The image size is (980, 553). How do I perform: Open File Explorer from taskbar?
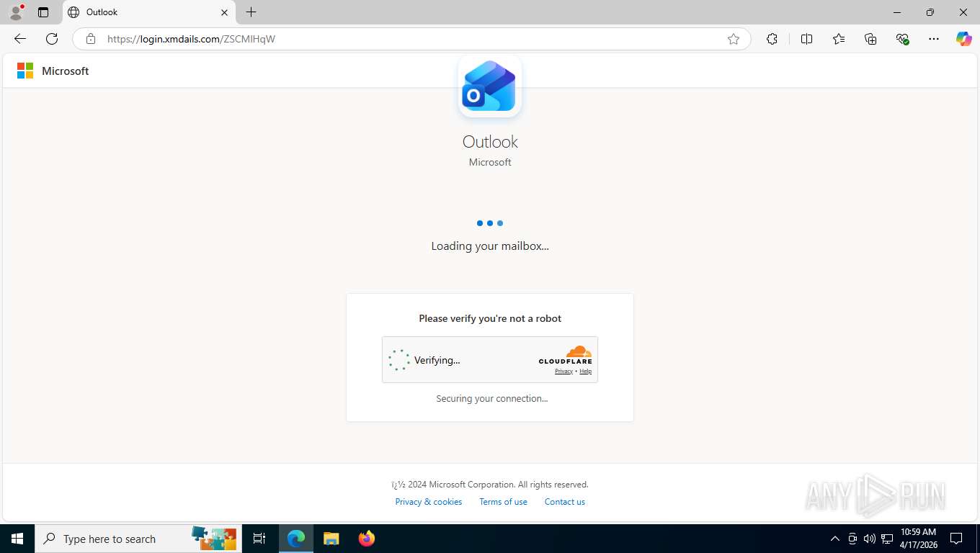[x=331, y=539]
